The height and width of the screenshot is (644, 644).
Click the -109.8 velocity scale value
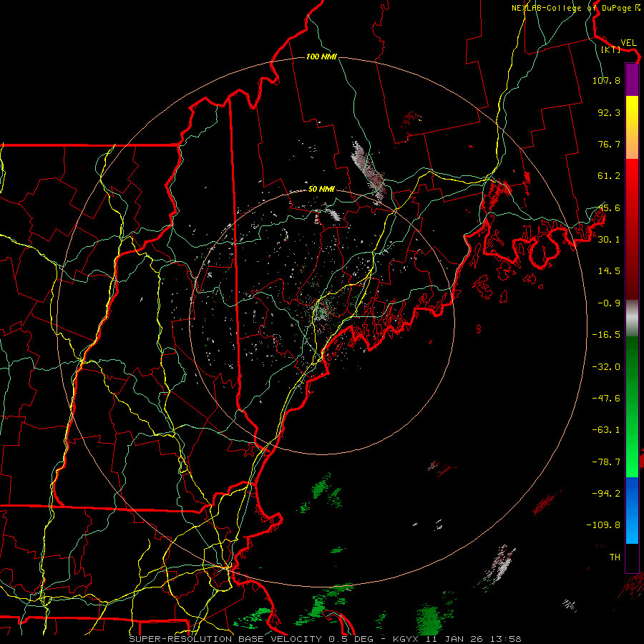pos(603,525)
